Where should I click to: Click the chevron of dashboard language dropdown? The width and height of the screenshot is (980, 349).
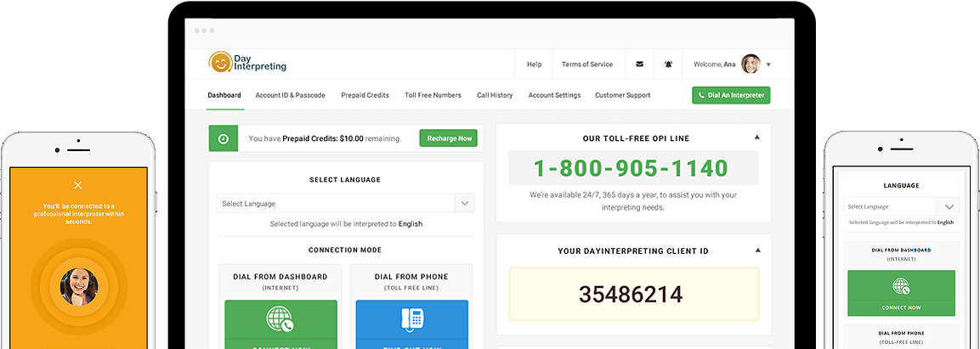click(464, 204)
